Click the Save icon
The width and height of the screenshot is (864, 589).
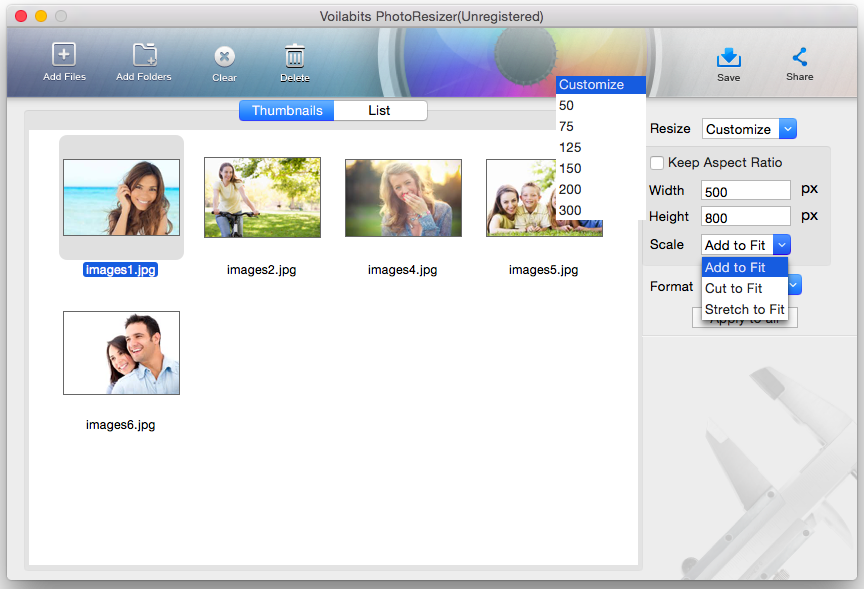point(729,57)
